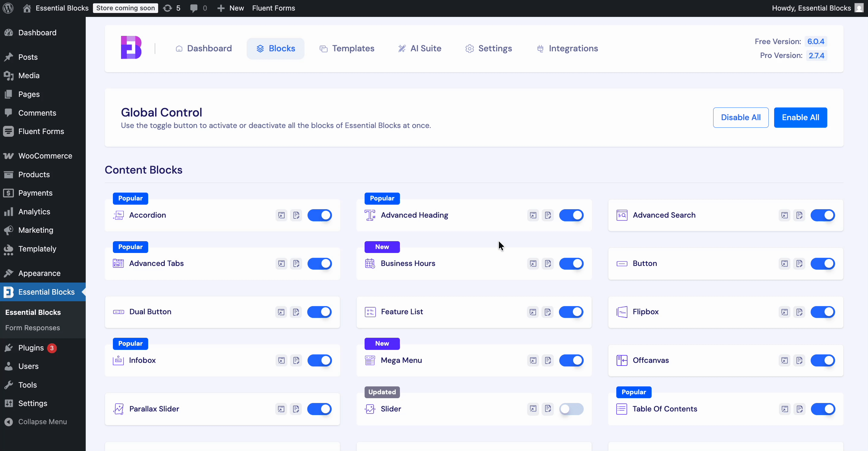Turn off the Mega Menu block

pos(572,360)
